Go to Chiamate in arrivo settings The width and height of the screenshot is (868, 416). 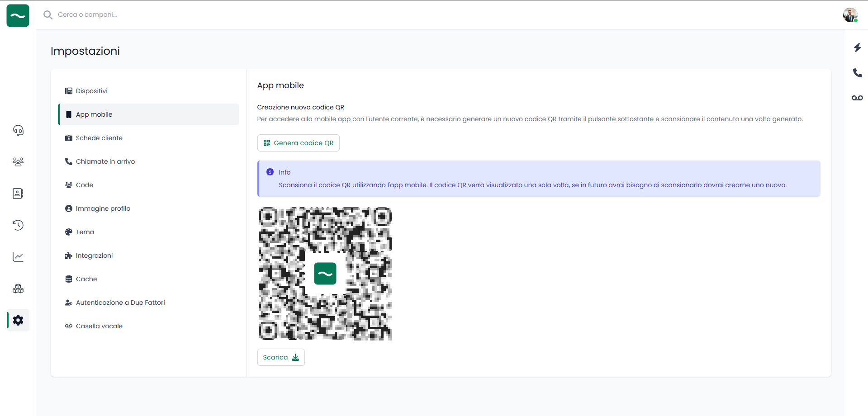pyautogui.click(x=105, y=161)
